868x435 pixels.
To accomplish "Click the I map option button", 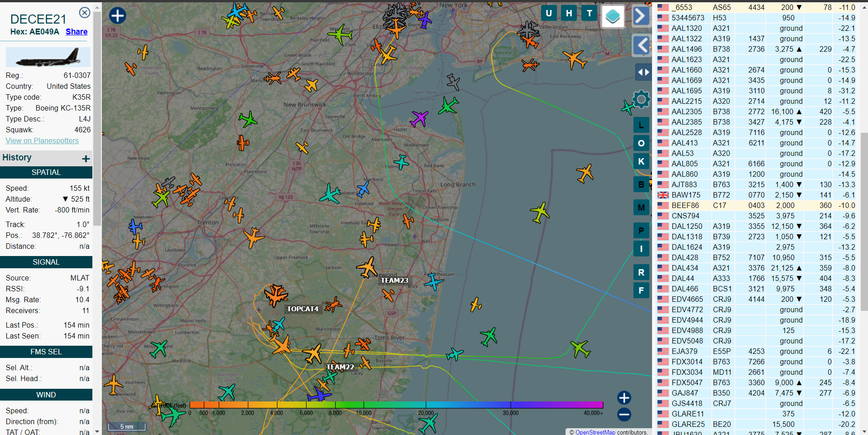I will tap(641, 249).
